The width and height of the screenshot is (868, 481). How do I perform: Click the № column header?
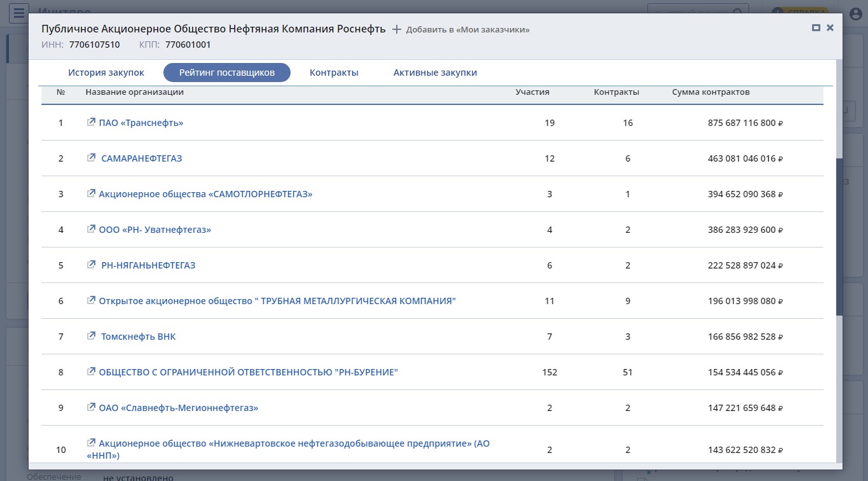(61, 92)
